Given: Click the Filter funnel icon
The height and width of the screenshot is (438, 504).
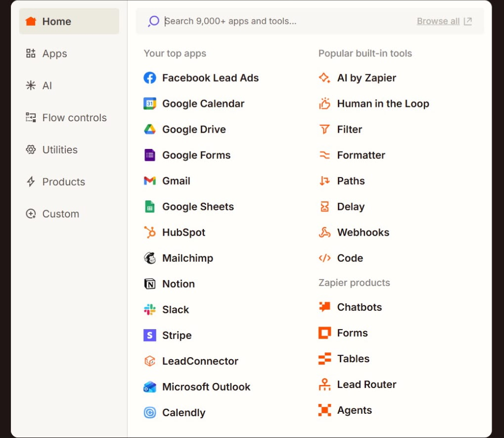Looking at the screenshot, I should click(x=324, y=129).
